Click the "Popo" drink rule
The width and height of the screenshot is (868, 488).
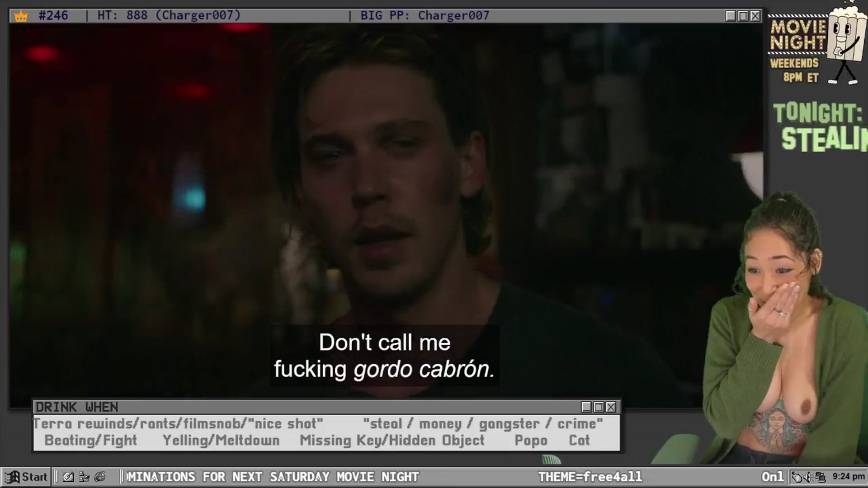[531, 441]
